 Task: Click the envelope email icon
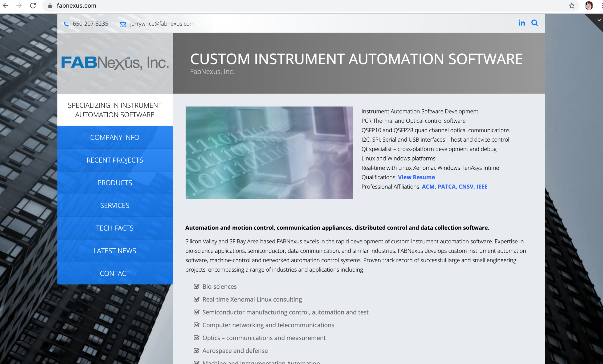(x=123, y=24)
